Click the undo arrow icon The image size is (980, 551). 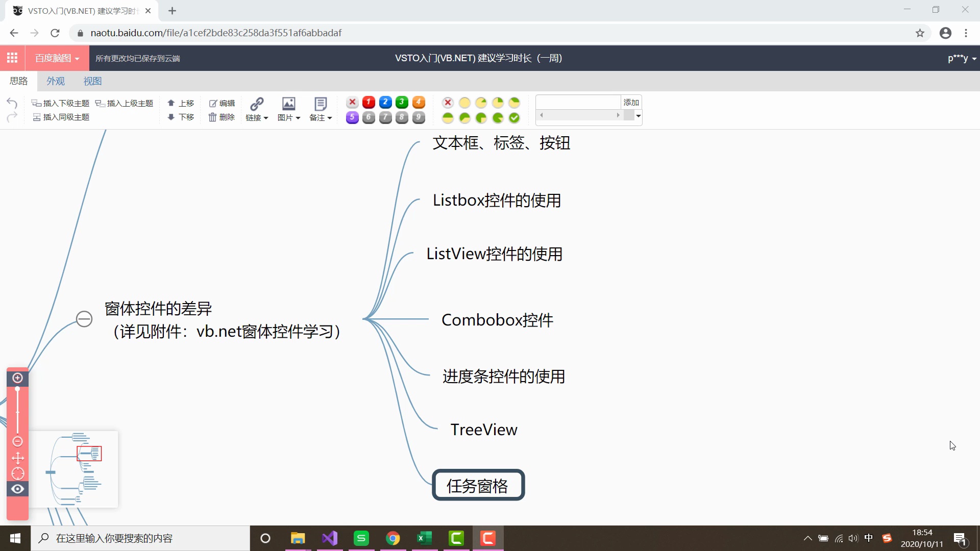[12, 103]
